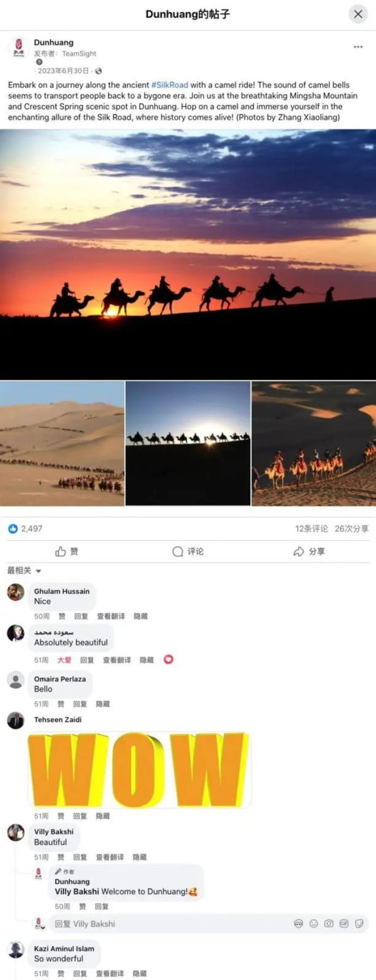Screen dimensions: 376x980
Task: Attach a photo via camera icon
Action: [329, 923]
